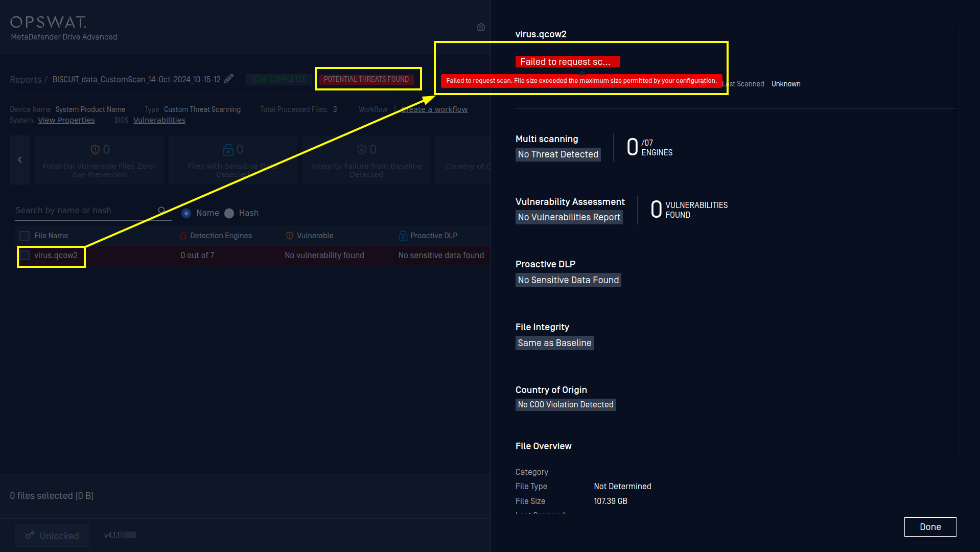Viewport: 980px width, 552px height.
Task: Click the Detection Engines column icon
Action: (x=183, y=236)
